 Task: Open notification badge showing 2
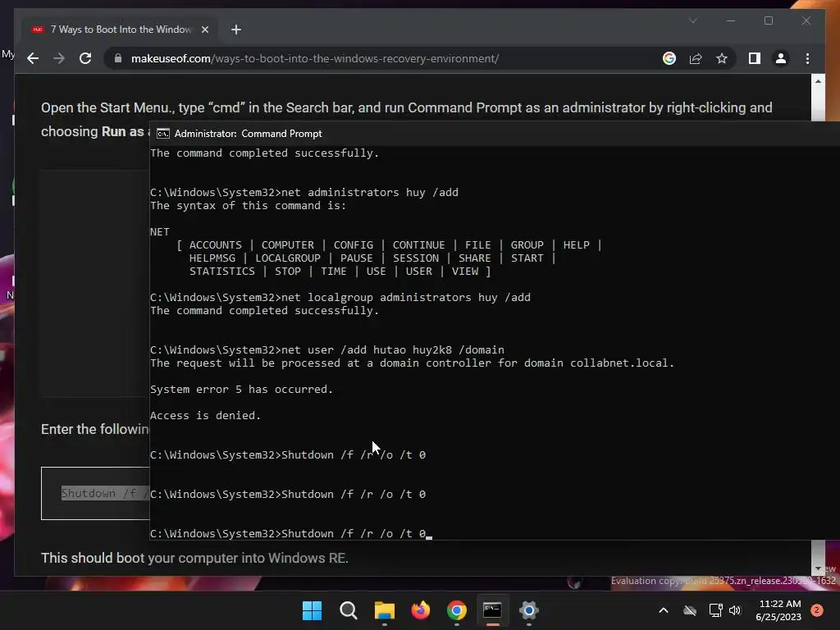817,610
